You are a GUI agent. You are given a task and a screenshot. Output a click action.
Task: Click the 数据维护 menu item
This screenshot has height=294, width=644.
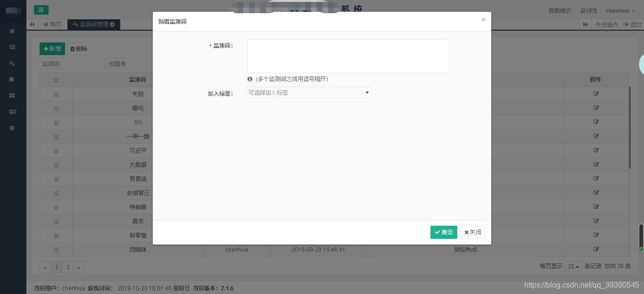tap(559, 10)
